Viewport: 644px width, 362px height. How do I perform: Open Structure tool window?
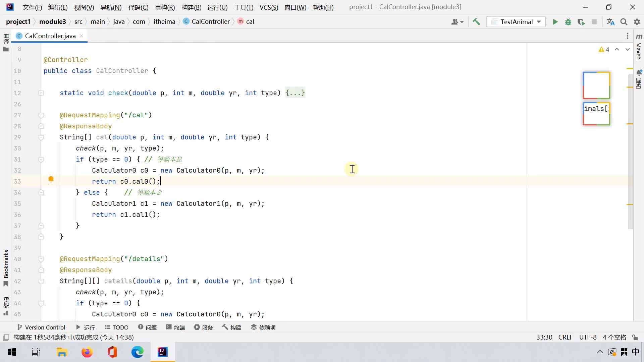pos(6,306)
